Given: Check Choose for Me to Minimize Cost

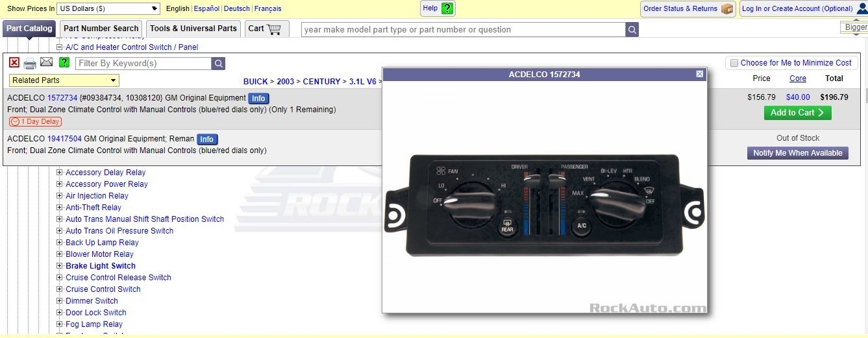Looking at the screenshot, I should click(x=734, y=63).
